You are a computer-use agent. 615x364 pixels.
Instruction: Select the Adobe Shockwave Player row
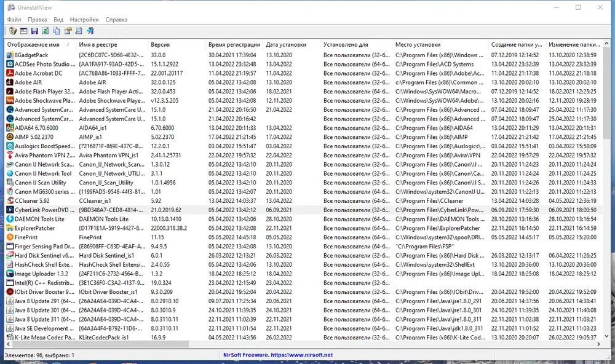click(x=304, y=100)
